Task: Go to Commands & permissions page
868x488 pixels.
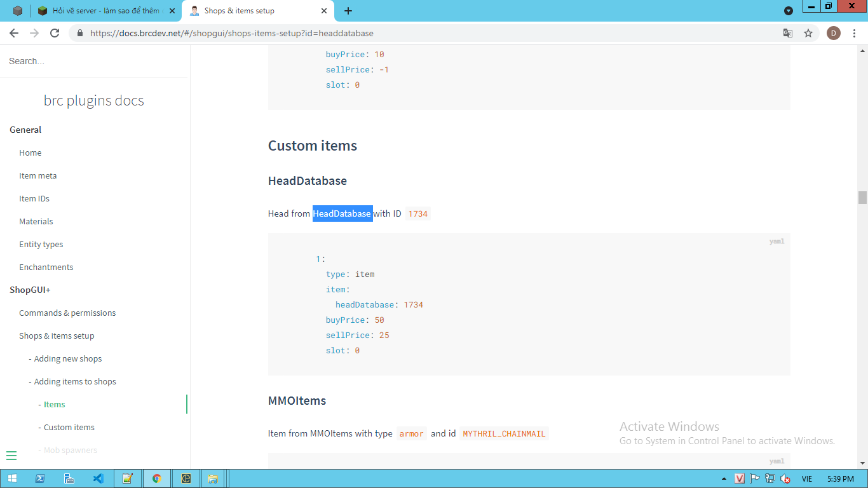Action: click(x=67, y=313)
